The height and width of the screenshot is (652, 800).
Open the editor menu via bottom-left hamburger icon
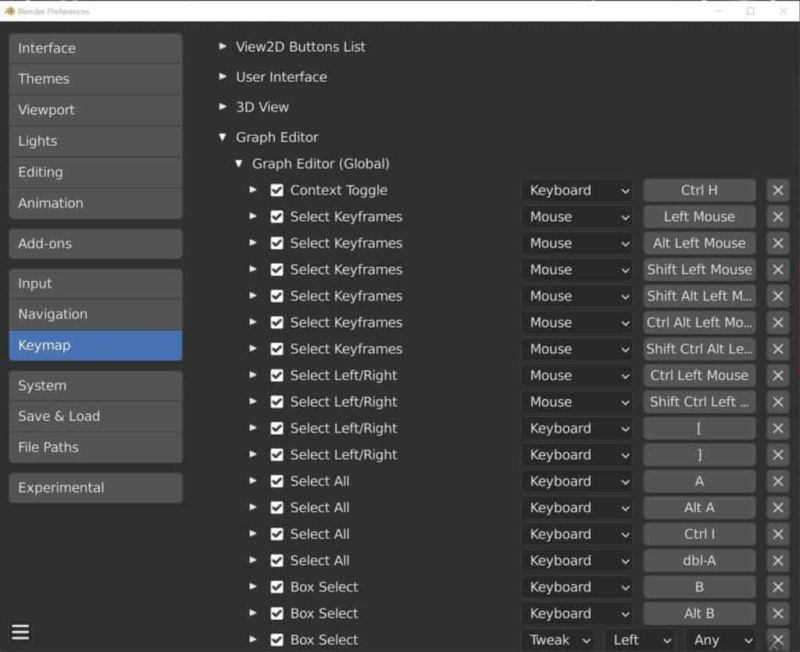pyautogui.click(x=20, y=632)
